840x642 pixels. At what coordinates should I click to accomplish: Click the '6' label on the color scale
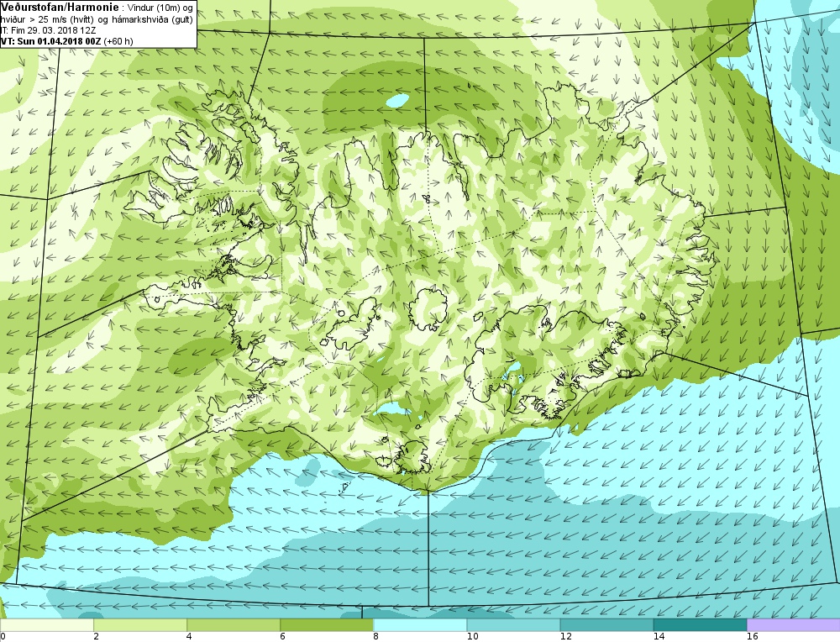(282, 637)
